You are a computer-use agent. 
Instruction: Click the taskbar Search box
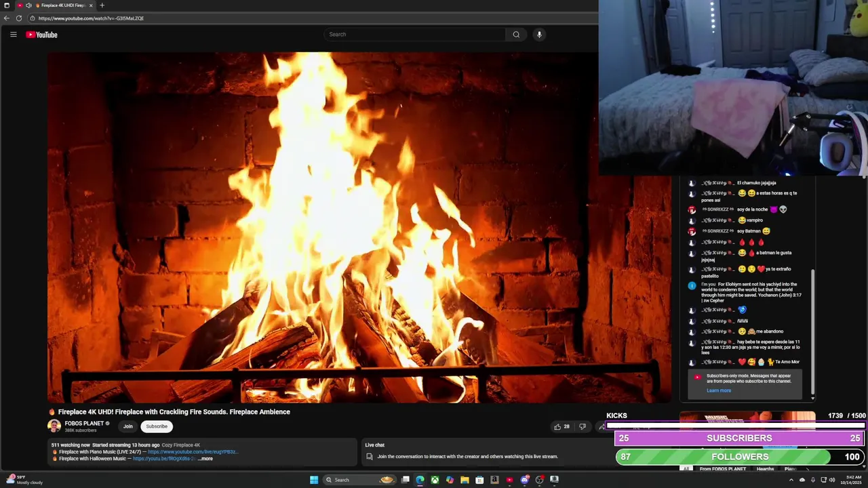tap(359, 480)
